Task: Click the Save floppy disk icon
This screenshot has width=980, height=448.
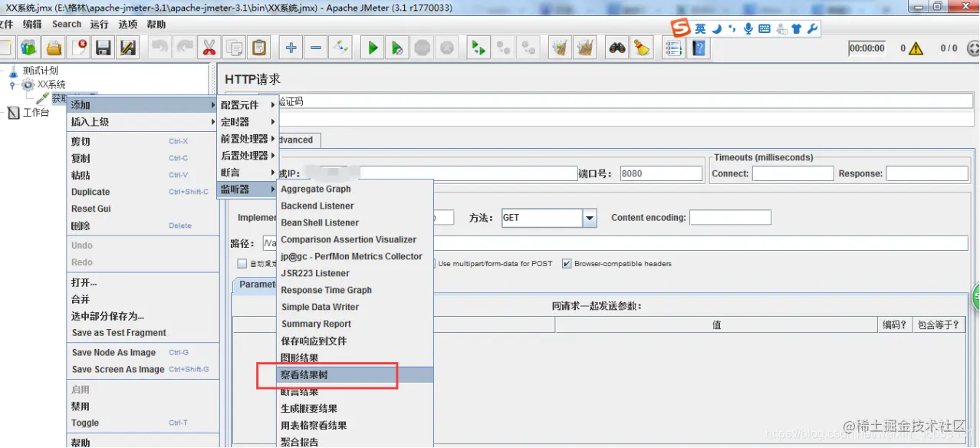Action: pos(104,48)
